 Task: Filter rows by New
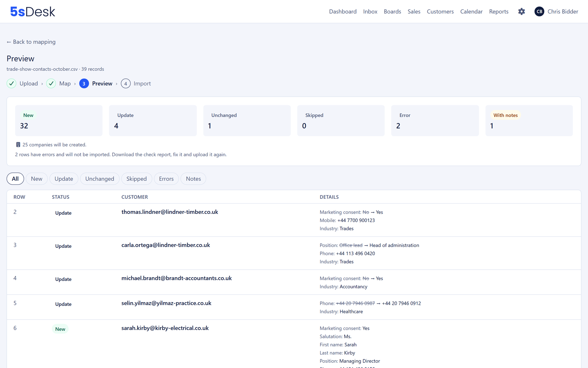(37, 179)
